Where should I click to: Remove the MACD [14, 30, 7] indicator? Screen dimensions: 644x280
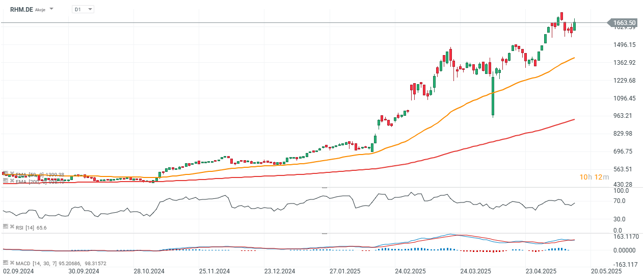pos(12,262)
